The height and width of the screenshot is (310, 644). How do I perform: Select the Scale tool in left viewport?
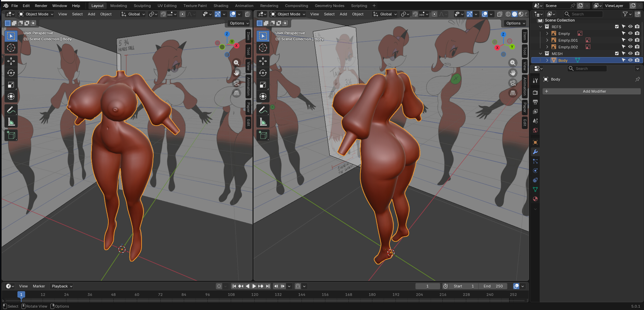click(x=11, y=85)
